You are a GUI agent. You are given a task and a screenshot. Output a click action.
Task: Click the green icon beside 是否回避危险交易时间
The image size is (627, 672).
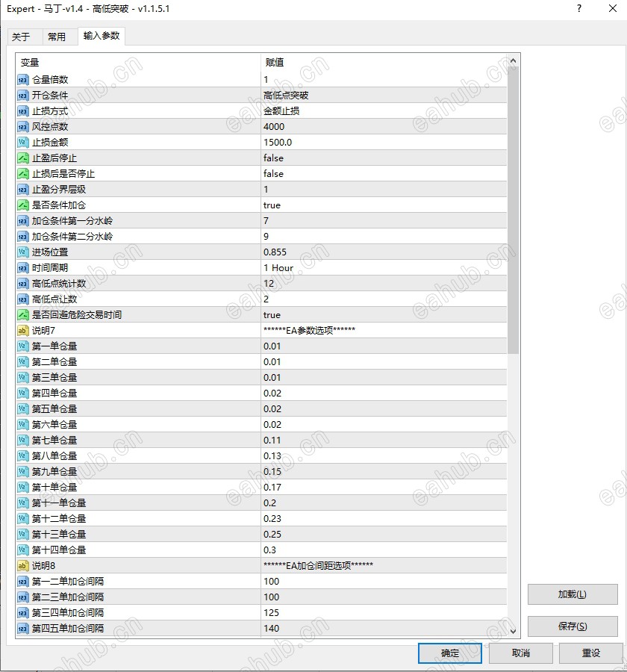coord(22,315)
